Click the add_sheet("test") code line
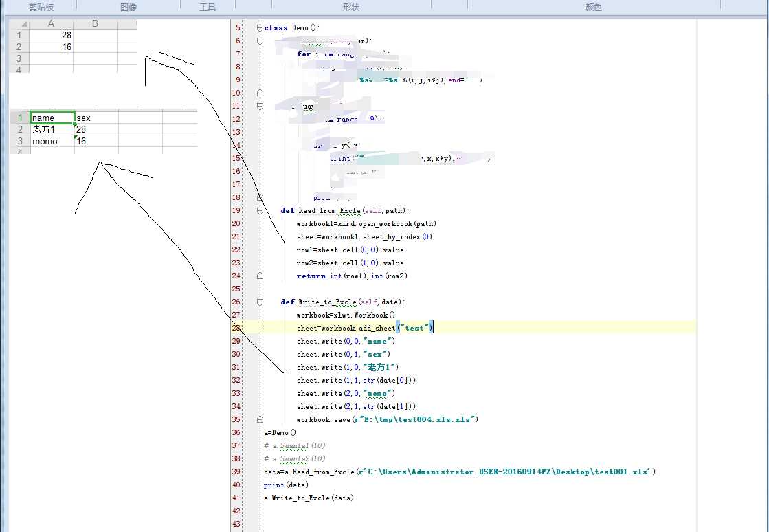The image size is (769, 532). point(366,328)
